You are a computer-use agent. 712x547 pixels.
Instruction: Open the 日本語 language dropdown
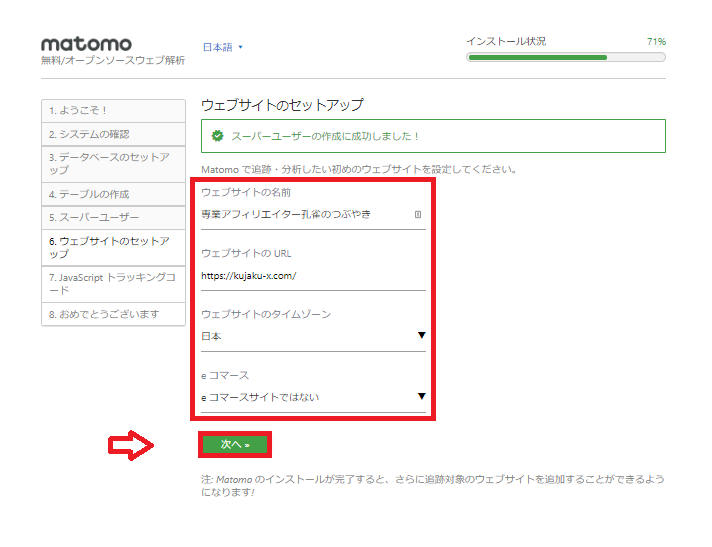tap(222, 47)
